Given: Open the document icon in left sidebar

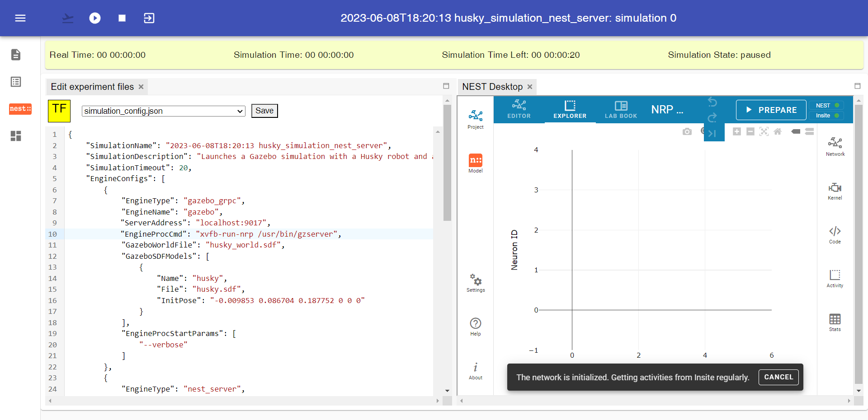Looking at the screenshot, I should coord(16,55).
